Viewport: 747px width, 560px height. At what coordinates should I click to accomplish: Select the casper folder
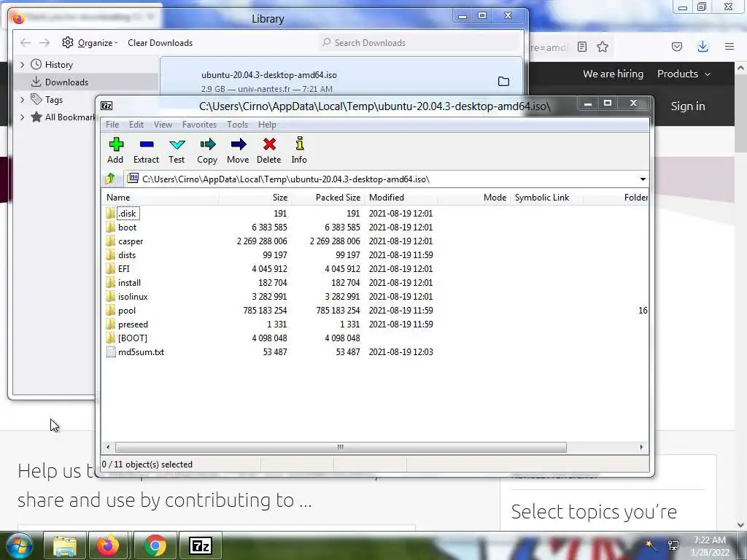(131, 241)
